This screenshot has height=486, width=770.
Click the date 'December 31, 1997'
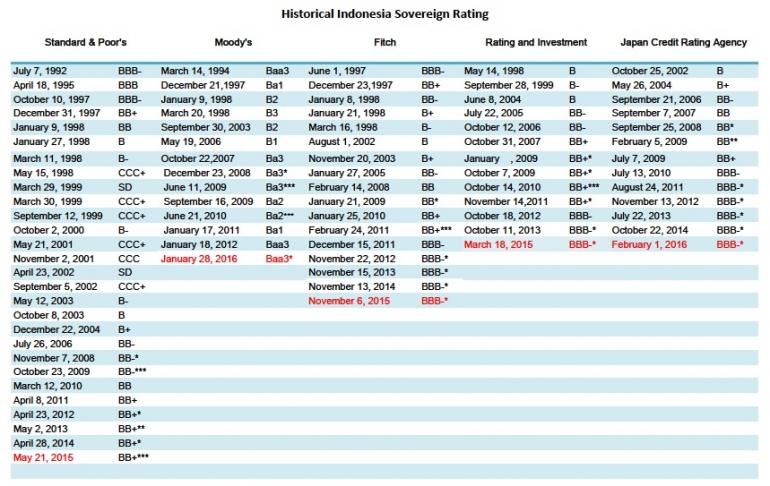tap(56, 113)
